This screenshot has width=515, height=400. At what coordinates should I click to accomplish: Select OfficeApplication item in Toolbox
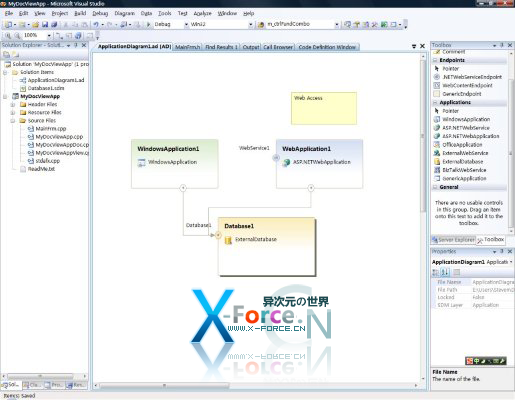[462, 145]
